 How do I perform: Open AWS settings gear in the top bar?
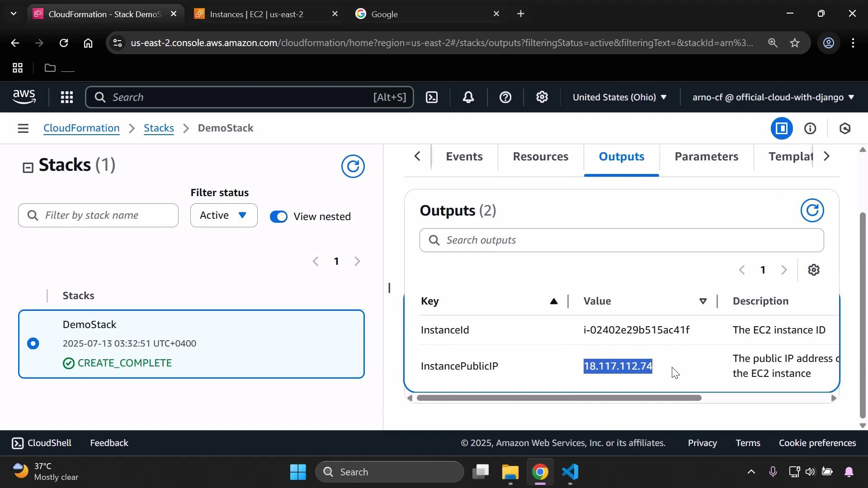click(542, 97)
